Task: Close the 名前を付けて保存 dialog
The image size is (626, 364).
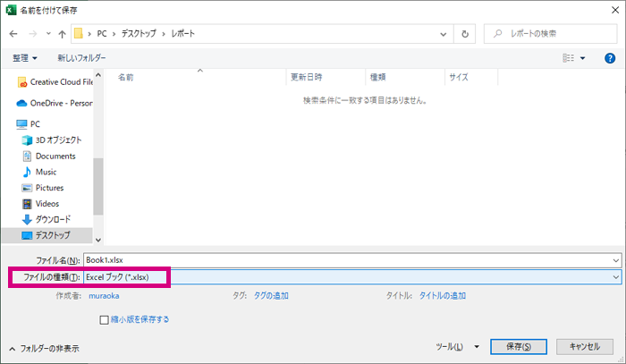Action: [x=615, y=10]
